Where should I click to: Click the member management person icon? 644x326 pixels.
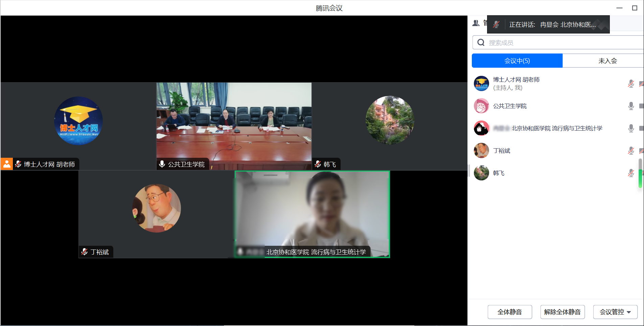pos(476,23)
